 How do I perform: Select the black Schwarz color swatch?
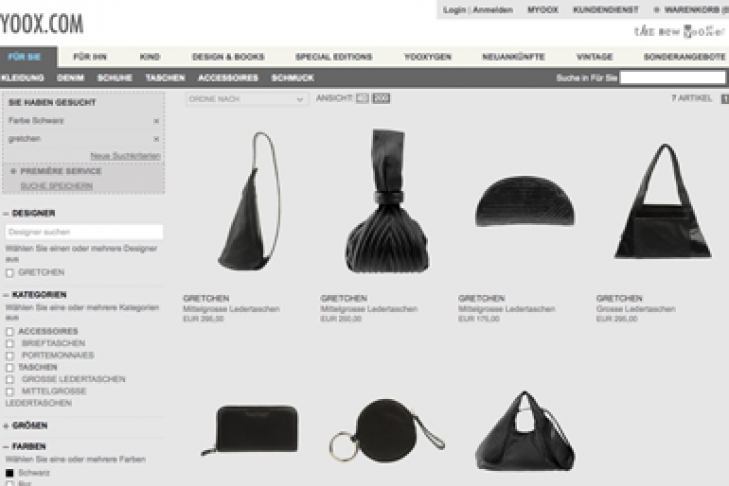(x=10, y=472)
